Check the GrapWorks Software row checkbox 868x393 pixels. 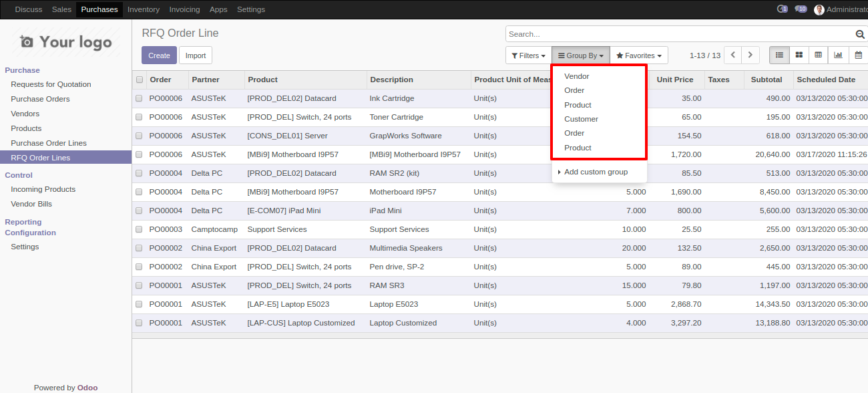tap(139, 136)
